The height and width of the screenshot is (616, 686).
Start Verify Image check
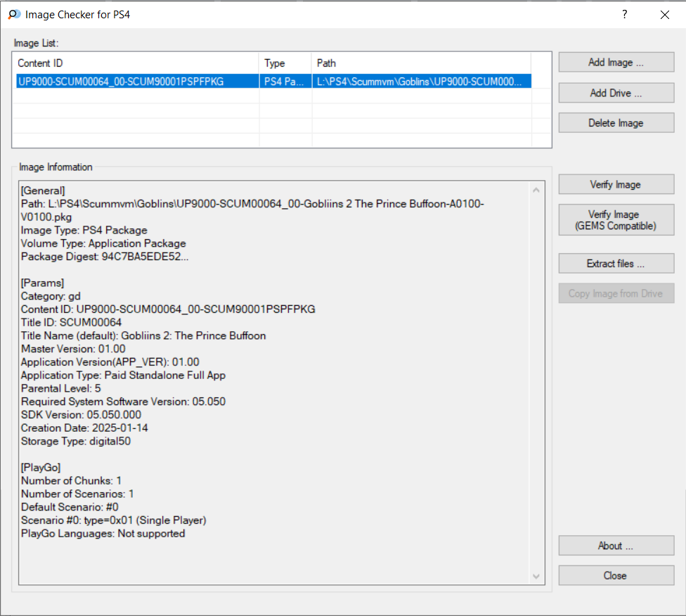(616, 184)
